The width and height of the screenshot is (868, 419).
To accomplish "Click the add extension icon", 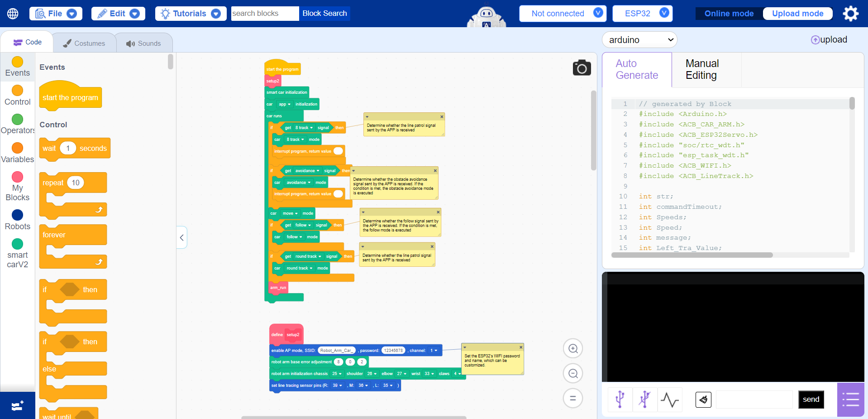I will pos(17,405).
